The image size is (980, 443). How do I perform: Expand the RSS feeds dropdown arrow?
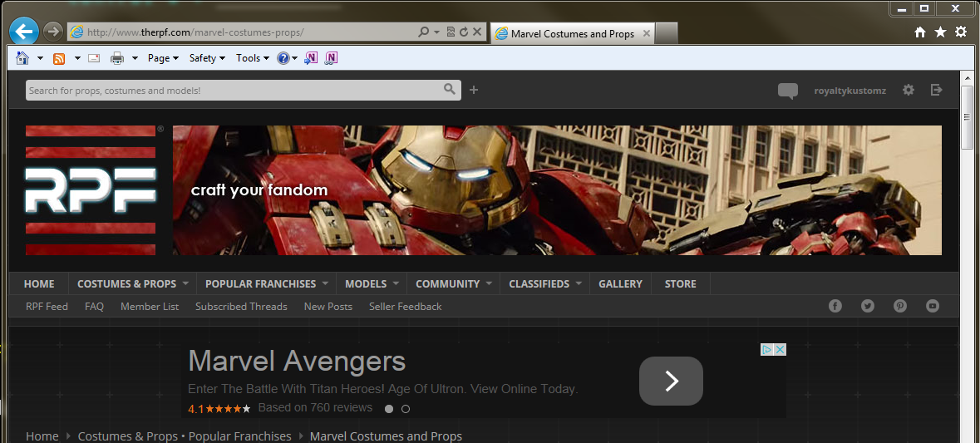pyautogui.click(x=77, y=58)
